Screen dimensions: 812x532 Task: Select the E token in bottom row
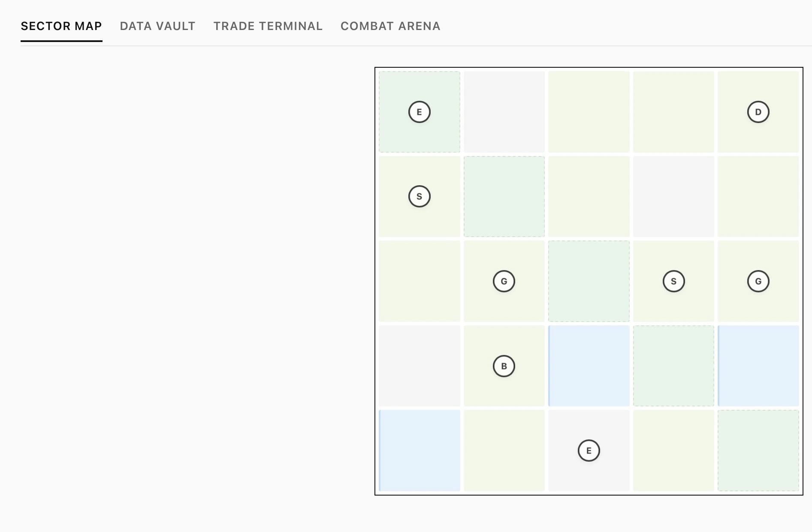[x=589, y=451]
